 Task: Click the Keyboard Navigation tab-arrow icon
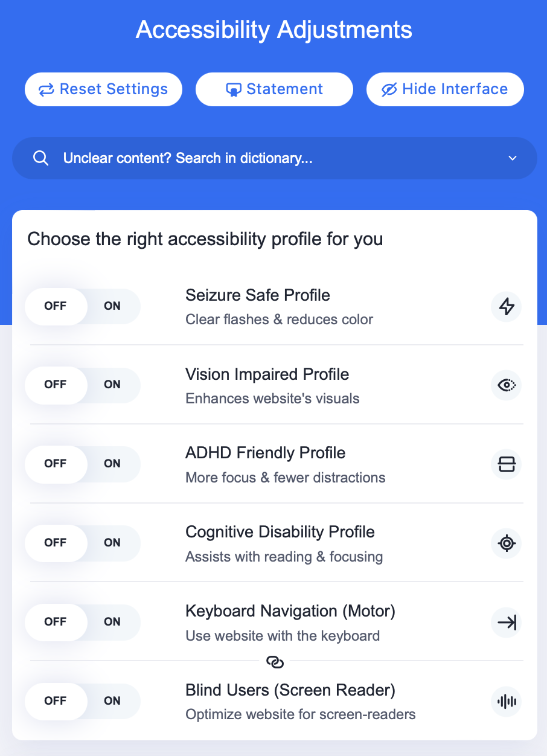pyautogui.click(x=506, y=623)
